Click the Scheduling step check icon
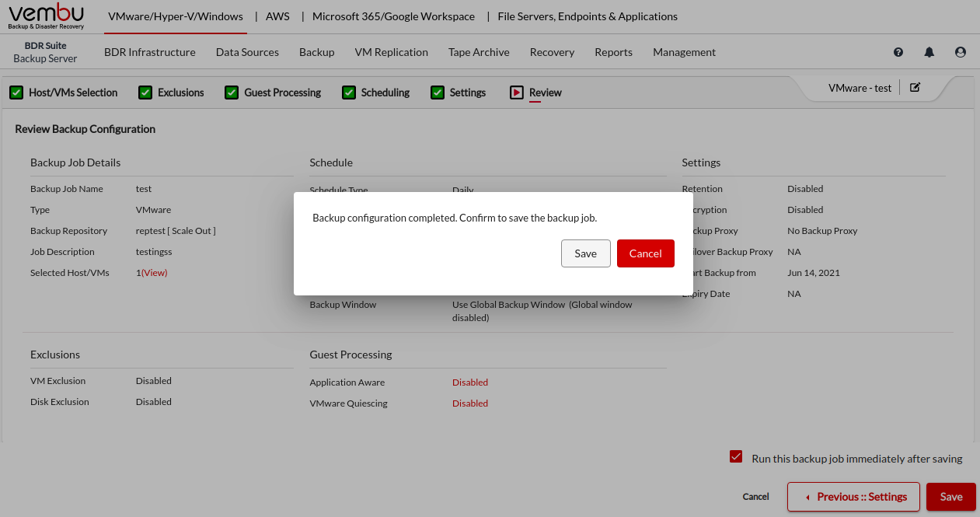This screenshot has width=980, height=517. [x=349, y=93]
